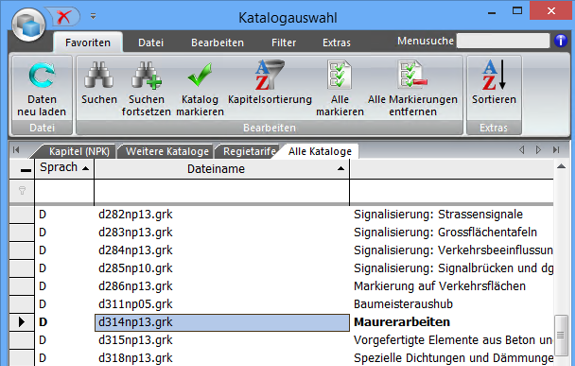The image size is (575, 366).
Task: Click row selector of d282np13.grk
Action: tap(22, 214)
